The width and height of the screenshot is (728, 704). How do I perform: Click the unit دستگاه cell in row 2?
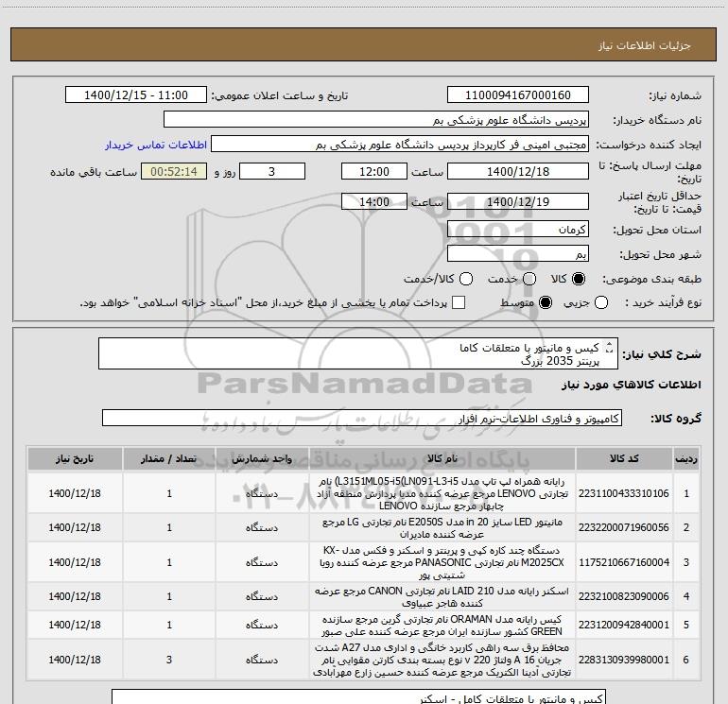tap(262, 527)
